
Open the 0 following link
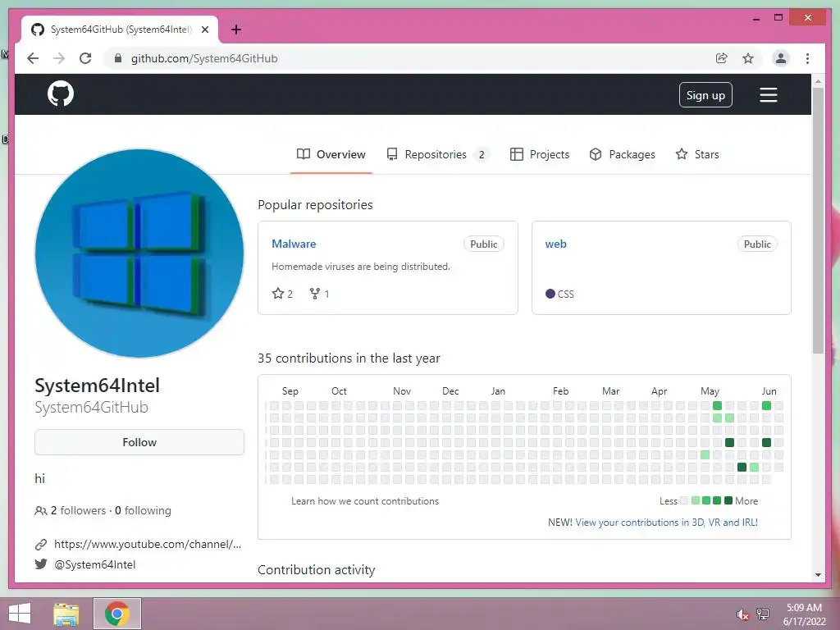pyautogui.click(x=143, y=510)
